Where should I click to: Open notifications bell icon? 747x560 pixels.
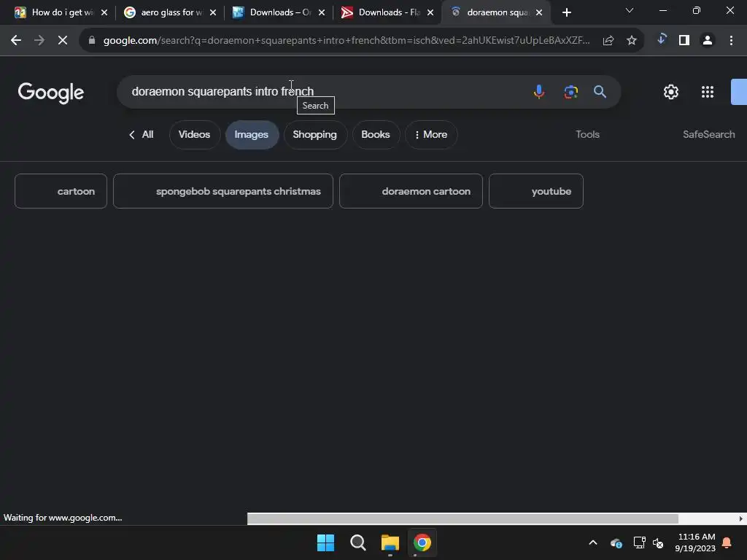coord(727,542)
